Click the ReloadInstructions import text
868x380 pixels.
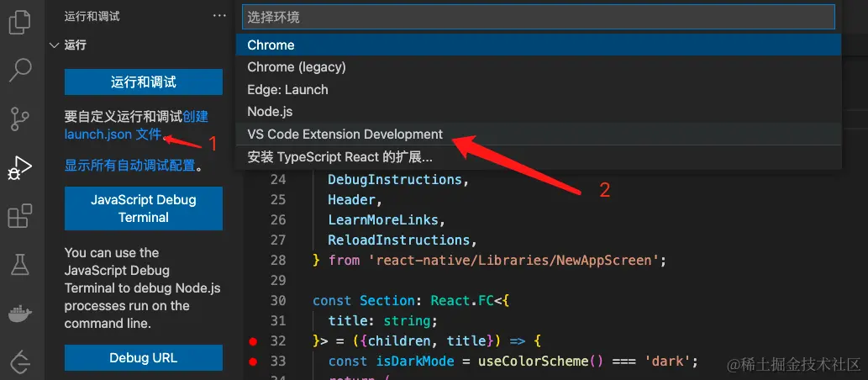tap(398, 240)
